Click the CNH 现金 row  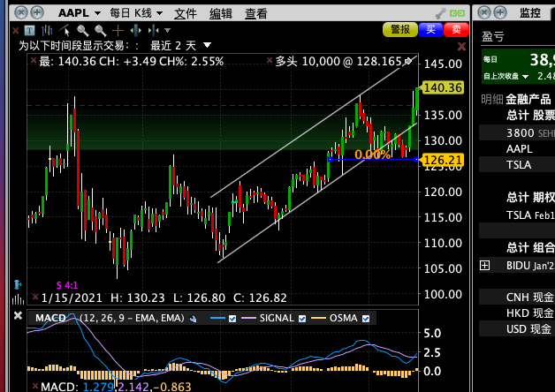coord(517,298)
